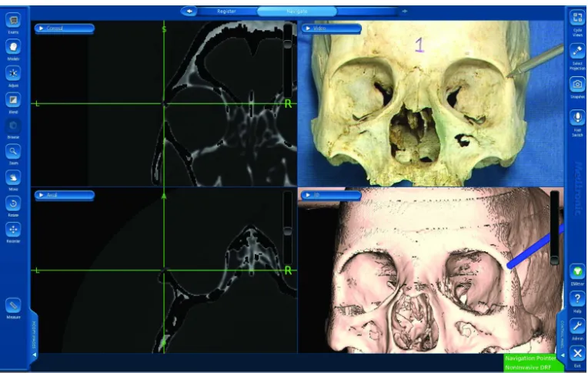Open the Axial view dropdown
This screenshot has width=588, height=373.
coord(65,195)
